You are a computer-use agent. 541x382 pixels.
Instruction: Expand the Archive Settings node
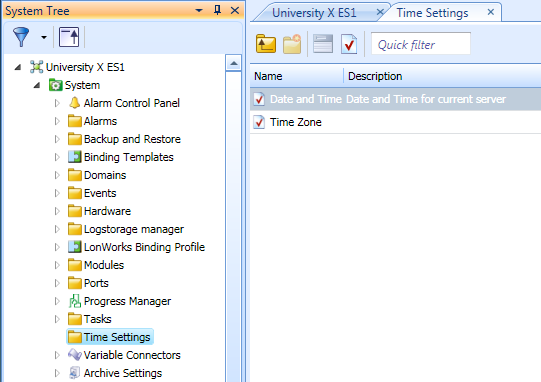click(x=57, y=373)
